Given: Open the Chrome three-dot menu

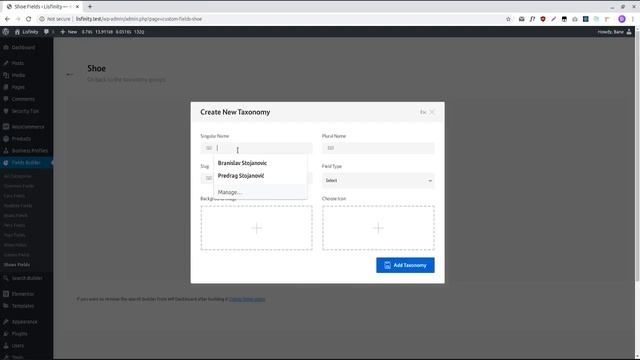Looking at the screenshot, I should click(633, 19).
